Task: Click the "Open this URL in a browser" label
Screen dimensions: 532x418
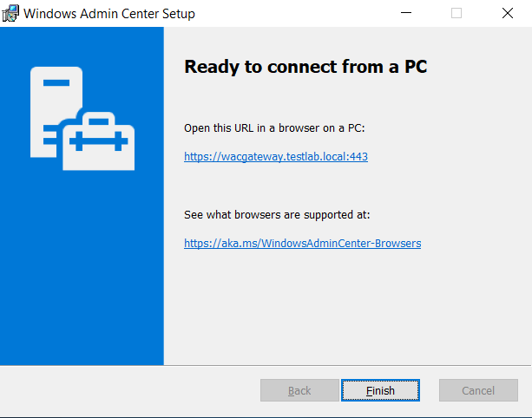Action: point(274,128)
